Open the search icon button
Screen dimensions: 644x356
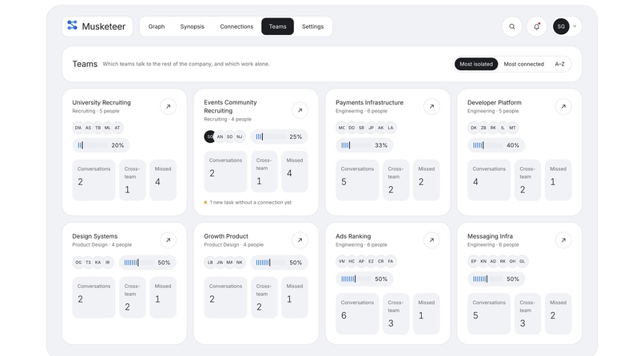[511, 26]
